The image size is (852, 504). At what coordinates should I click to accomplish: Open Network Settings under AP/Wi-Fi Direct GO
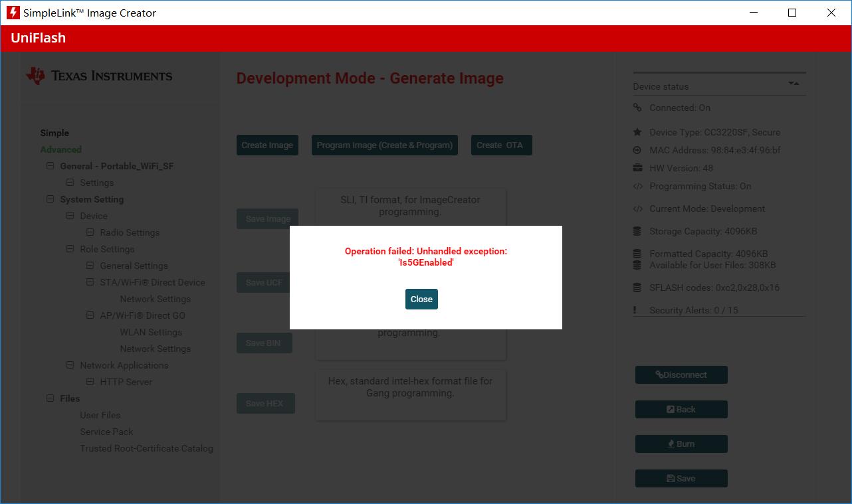pyautogui.click(x=155, y=349)
